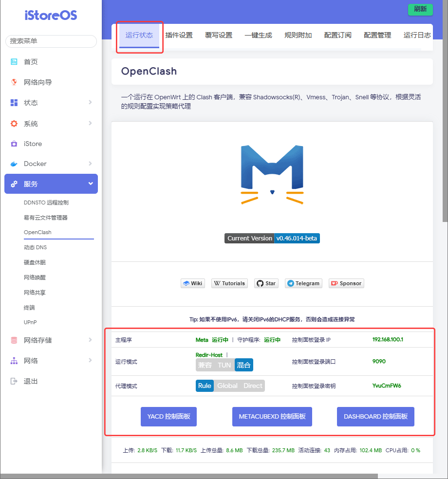The height and width of the screenshot is (479, 448).
Task: Click the green 刷新 refresh button
Action: point(420,9)
